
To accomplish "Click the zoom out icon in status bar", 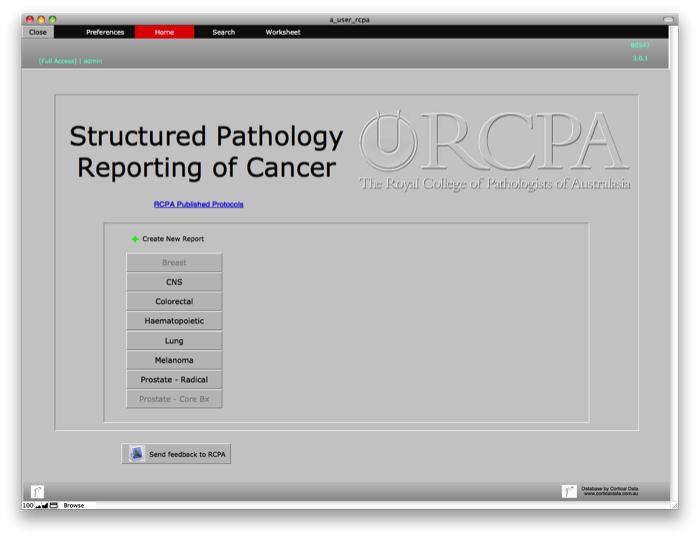I will [38, 506].
